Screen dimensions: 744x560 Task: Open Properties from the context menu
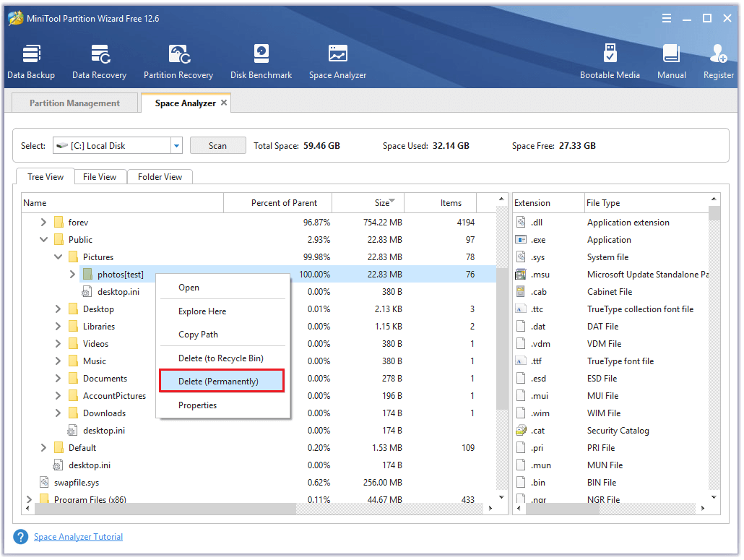click(222, 405)
